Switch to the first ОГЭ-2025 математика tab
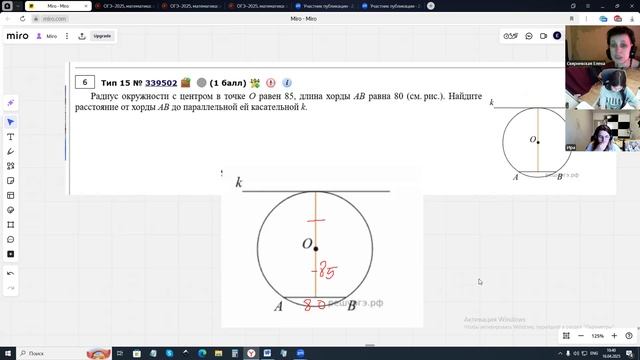The width and height of the screenshot is (640, 360). tap(124, 6)
